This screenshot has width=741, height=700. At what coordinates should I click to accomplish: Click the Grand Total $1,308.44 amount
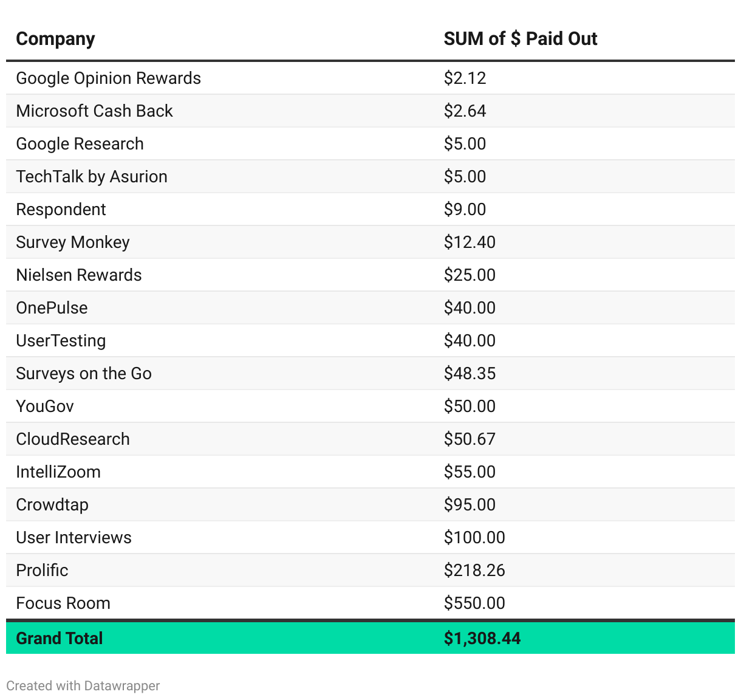[x=482, y=638]
